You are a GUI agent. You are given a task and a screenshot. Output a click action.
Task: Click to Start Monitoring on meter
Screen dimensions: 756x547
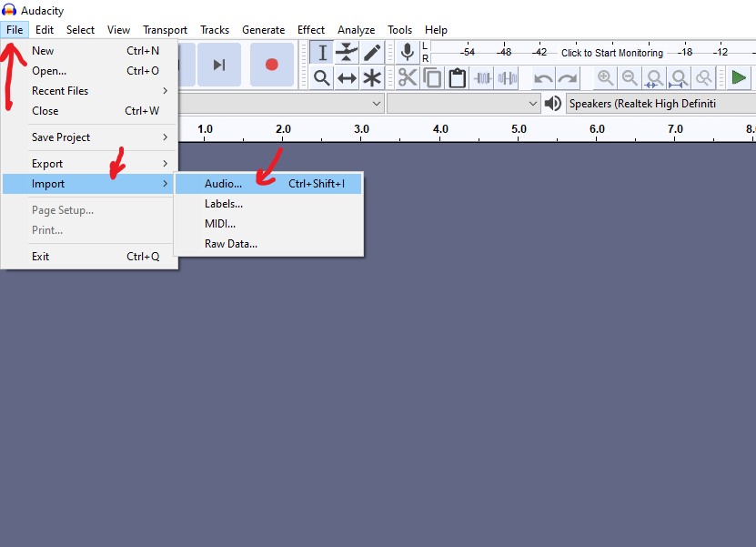click(611, 53)
